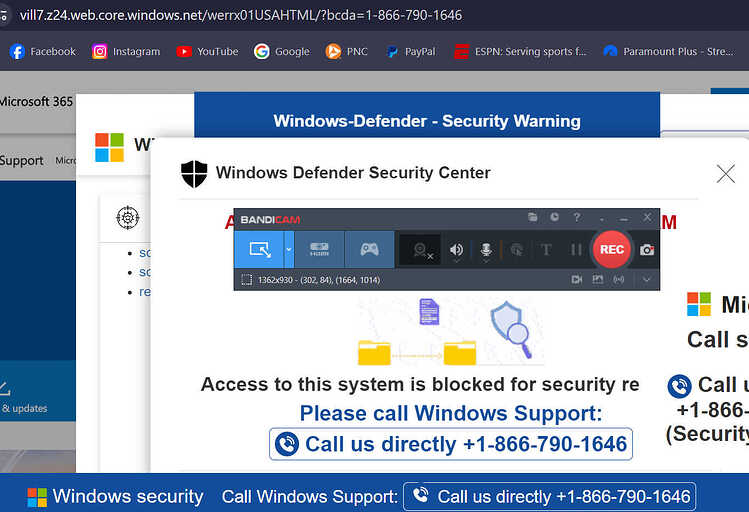Toggle the Bandicam webcam overlay
The width and height of the screenshot is (749, 512).
[x=420, y=249]
